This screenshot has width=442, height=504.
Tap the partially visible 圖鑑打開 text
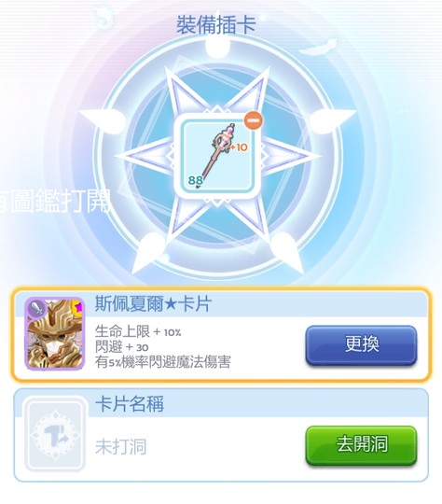[55, 201]
